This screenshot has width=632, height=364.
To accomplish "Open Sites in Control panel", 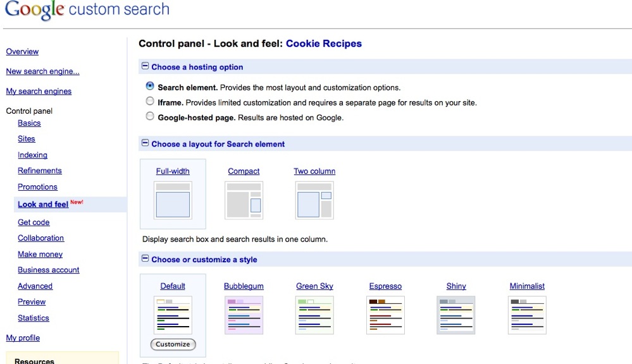I will click(26, 139).
